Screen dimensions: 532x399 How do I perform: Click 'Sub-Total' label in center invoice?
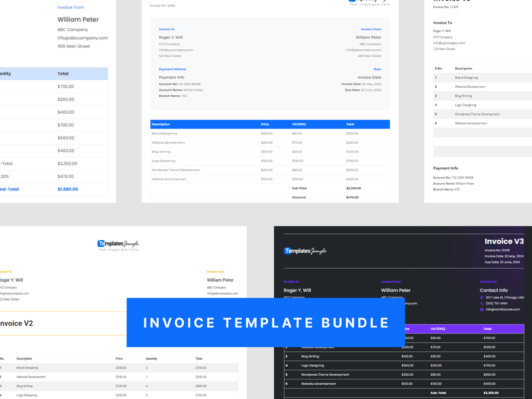tap(299, 188)
